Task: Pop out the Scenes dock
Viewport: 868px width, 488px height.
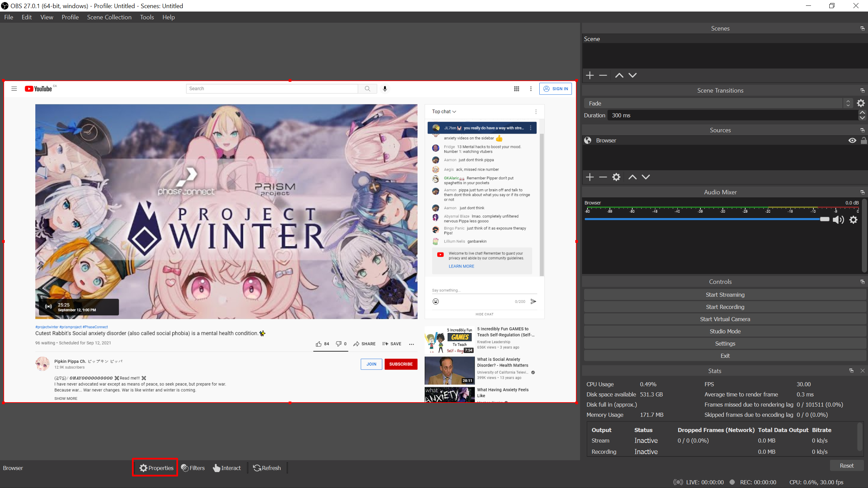Action: pos(863,28)
